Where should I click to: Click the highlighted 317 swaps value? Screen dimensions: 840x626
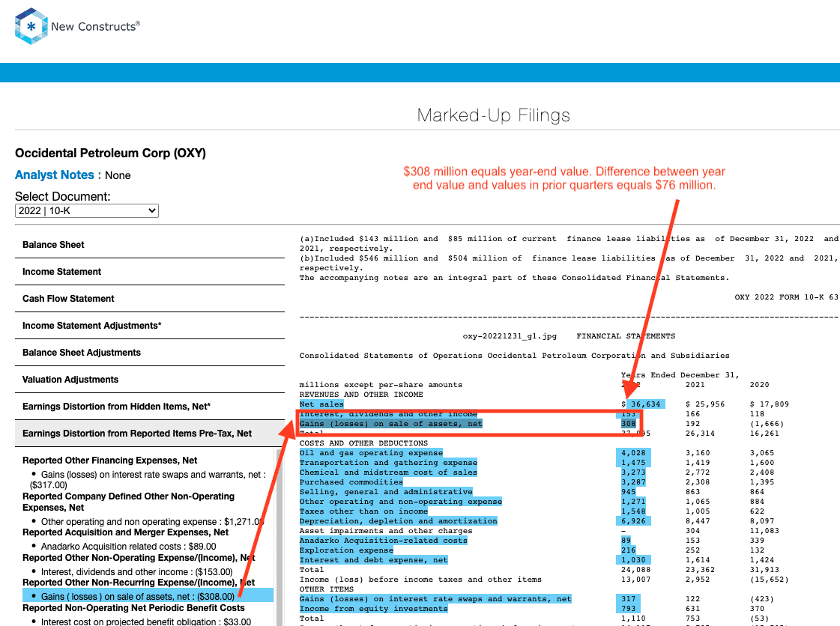tap(629, 599)
